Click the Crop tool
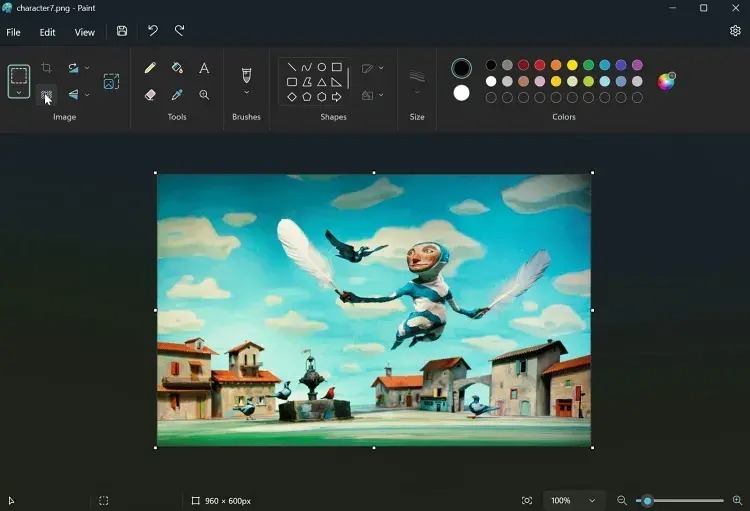 point(46,67)
